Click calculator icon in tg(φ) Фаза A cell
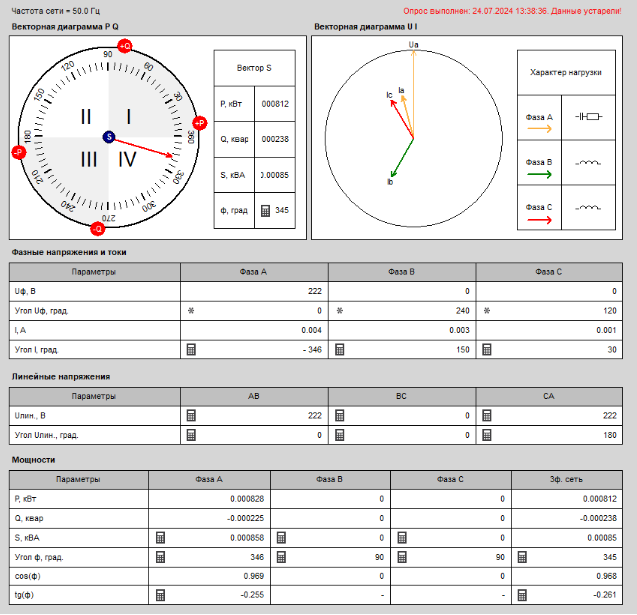The height and width of the screenshot is (615, 637). [160, 596]
